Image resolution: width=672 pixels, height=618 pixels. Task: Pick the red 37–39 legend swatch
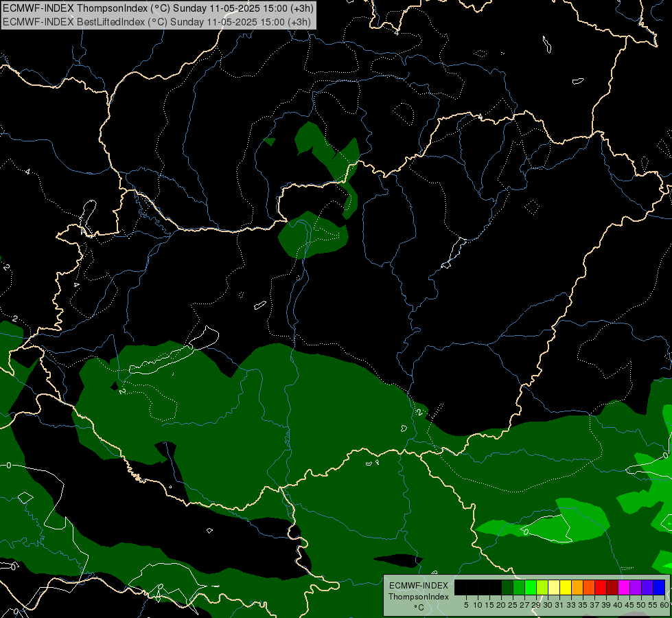[x=601, y=587]
